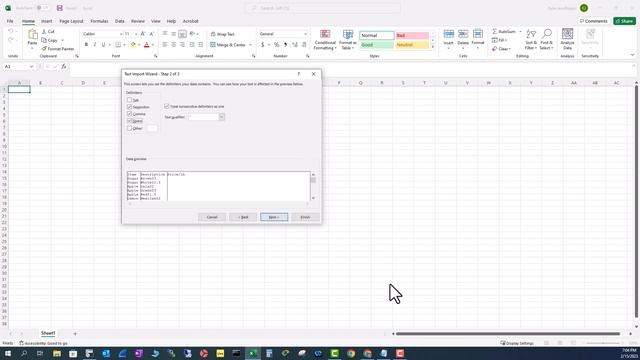Toggle Underline formatting
Viewport: 640px width, 360px height.
pos(103,44)
